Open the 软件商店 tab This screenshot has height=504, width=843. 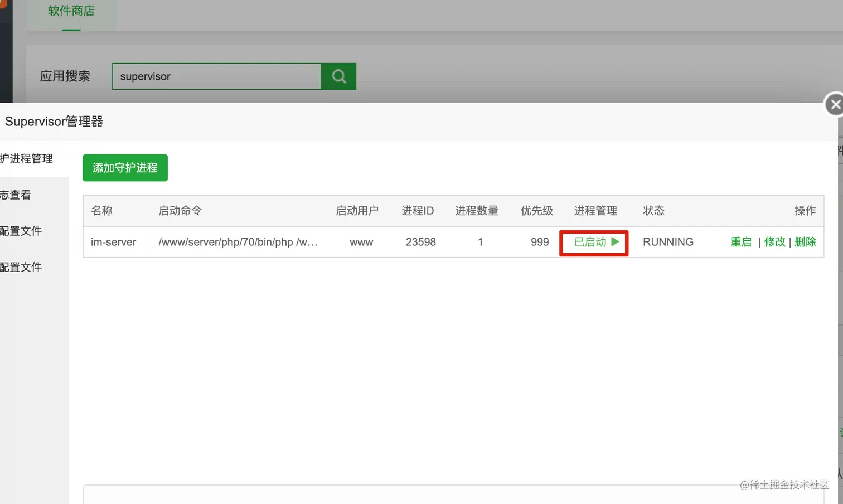pos(71,11)
